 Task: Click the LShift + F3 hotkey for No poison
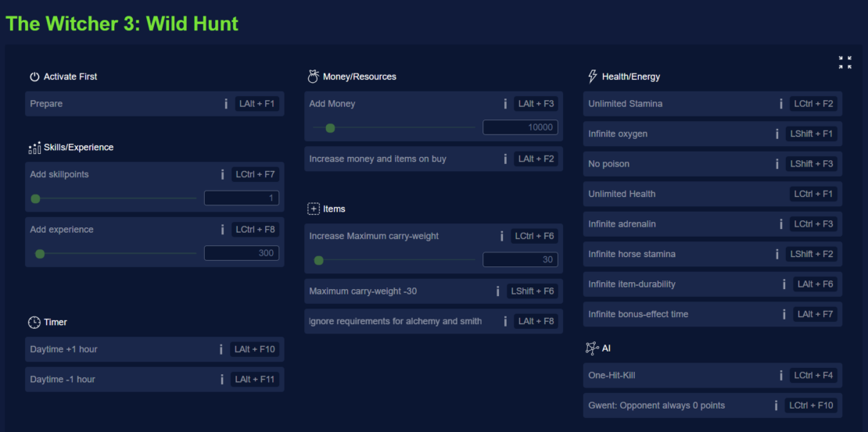click(812, 164)
